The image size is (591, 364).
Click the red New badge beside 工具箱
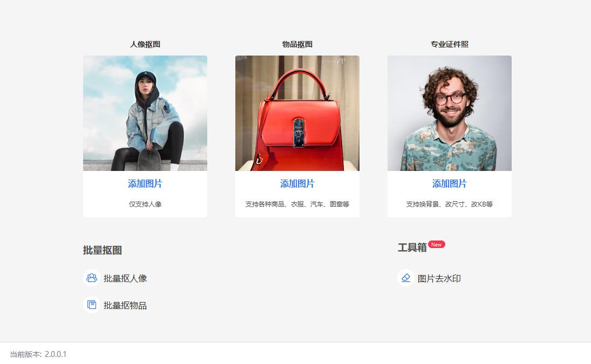point(437,244)
